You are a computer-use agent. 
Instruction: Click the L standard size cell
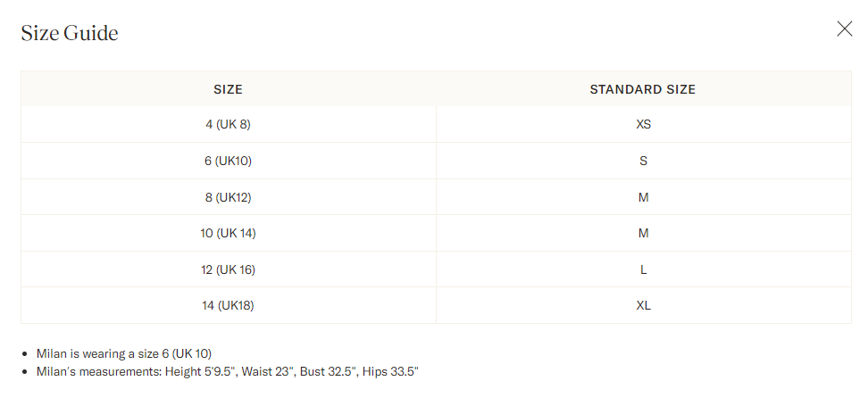click(643, 269)
